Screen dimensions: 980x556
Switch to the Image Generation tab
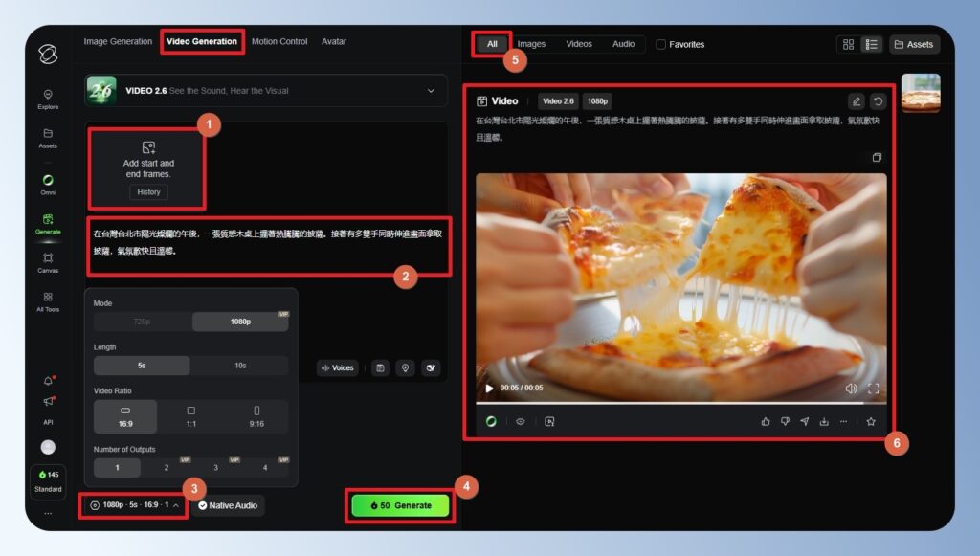pos(118,41)
